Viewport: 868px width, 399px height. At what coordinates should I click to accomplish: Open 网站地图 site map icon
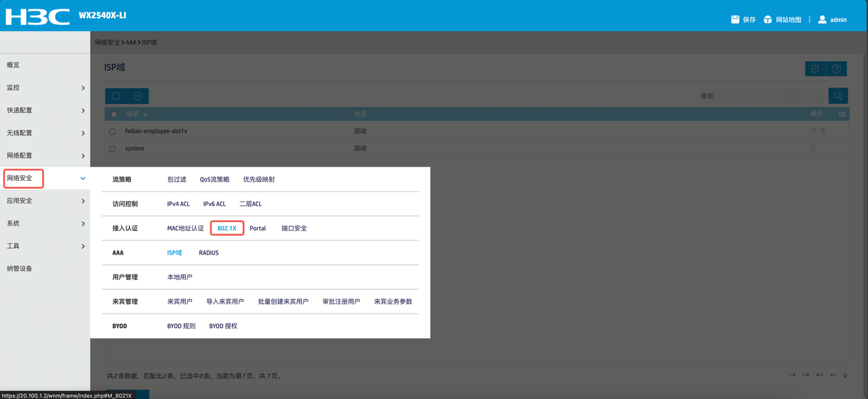click(768, 20)
